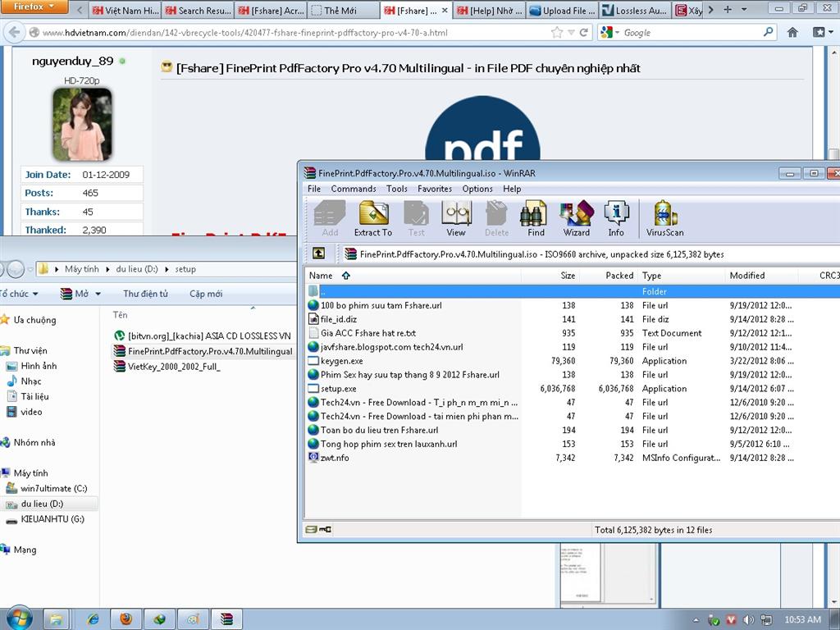The height and width of the screenshot is (630, 840).
Task: Click the Cặp mới button in Explorer
Action: [206, 294]
